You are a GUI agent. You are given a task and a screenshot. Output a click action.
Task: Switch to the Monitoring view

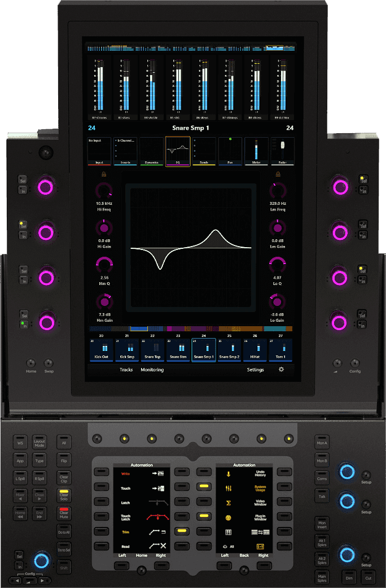click(152, 370)
